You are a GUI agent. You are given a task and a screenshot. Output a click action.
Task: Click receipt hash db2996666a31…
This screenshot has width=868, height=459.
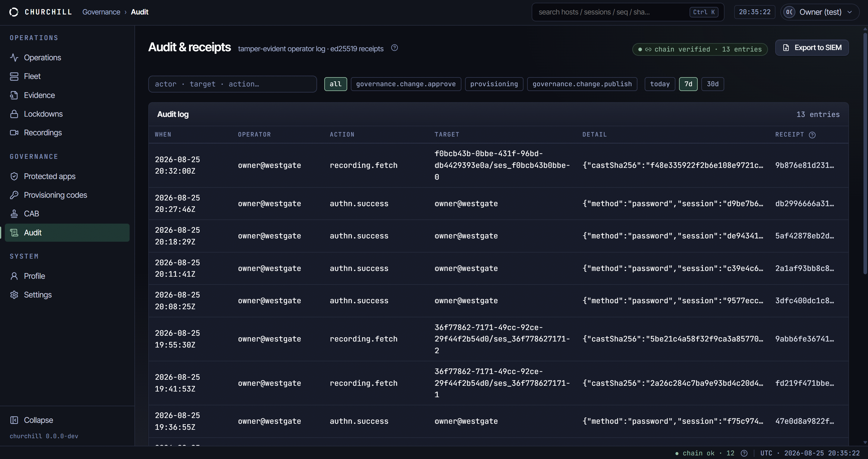805,203
